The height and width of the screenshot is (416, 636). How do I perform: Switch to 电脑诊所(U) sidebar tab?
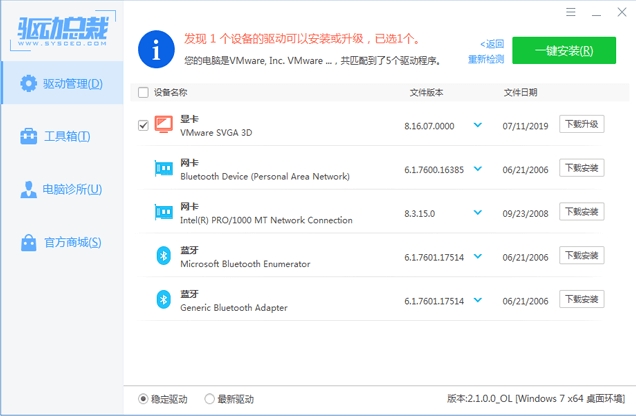pos(62,189)
